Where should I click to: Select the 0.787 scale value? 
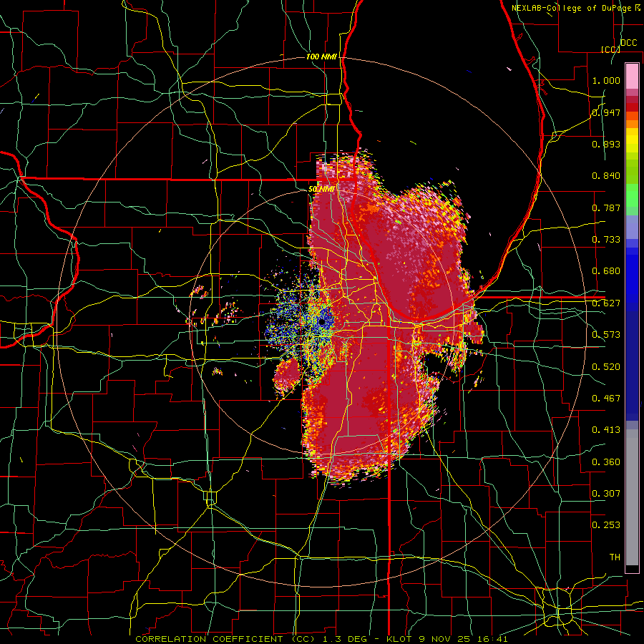[606, 208]
